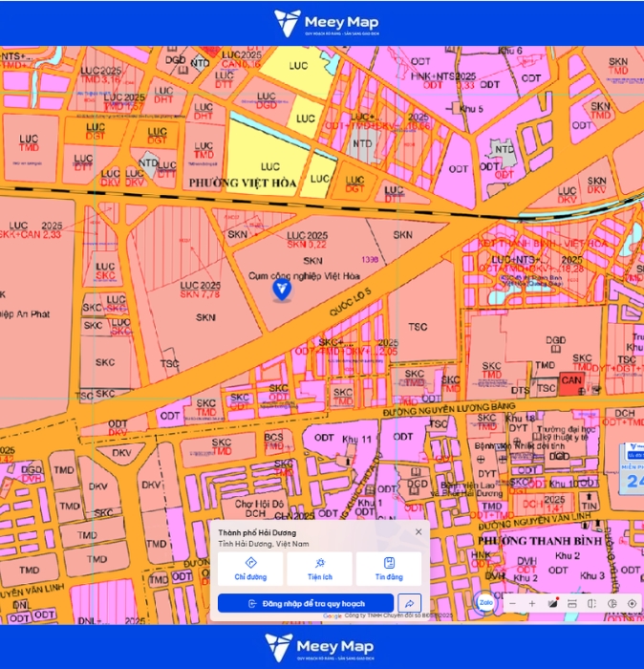This screenshot has height=669, width=644.
Task: Click the blue location pin marker
Action: click(x=282, y=291)
